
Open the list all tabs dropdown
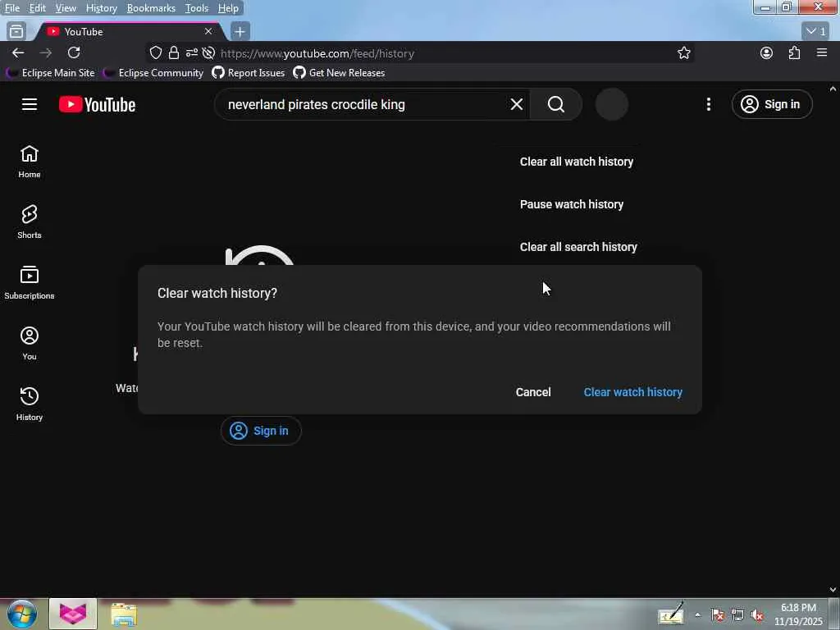click(x=816, y=32)
